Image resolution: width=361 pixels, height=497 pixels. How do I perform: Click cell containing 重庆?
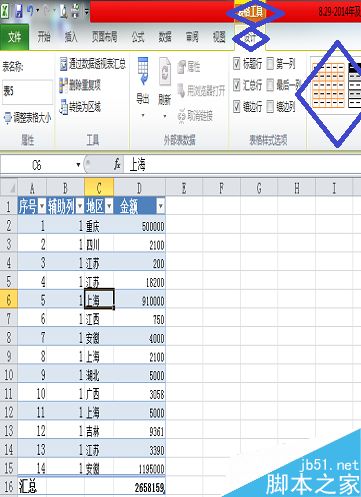tap(99, 226)
